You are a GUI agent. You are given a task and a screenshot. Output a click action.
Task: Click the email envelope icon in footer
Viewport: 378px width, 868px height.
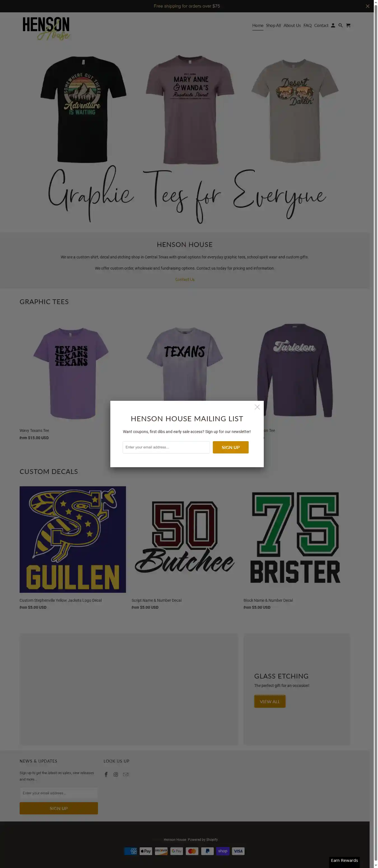point(125,774)
